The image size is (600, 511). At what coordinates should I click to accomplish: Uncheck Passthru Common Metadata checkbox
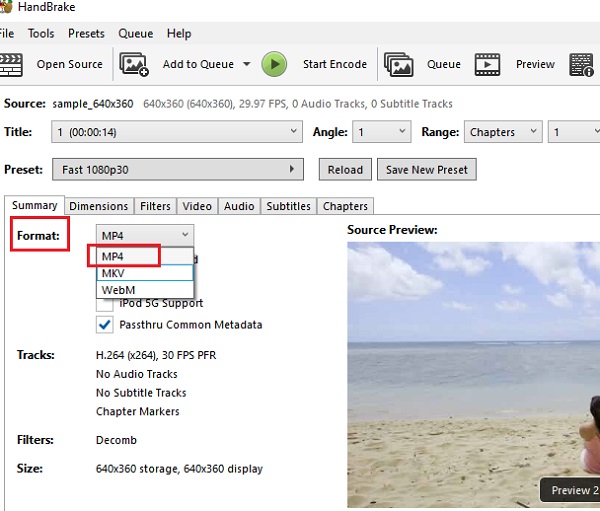click(x=104, y=325)
